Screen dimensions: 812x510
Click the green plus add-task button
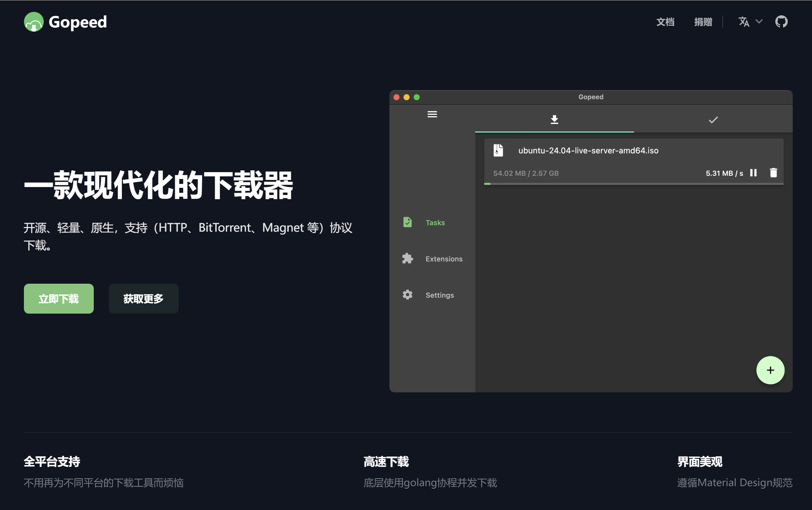(x=770, y=370)
